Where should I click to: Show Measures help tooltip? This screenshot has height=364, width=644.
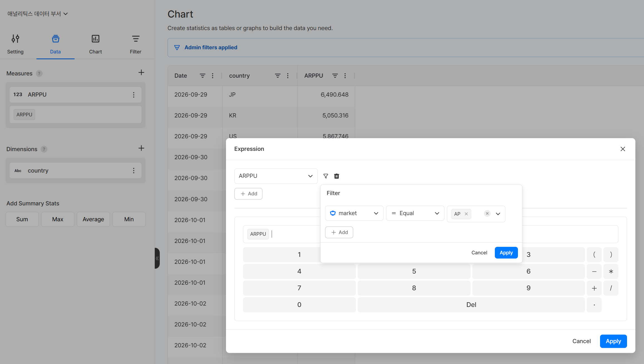click(x=39, y=73)
